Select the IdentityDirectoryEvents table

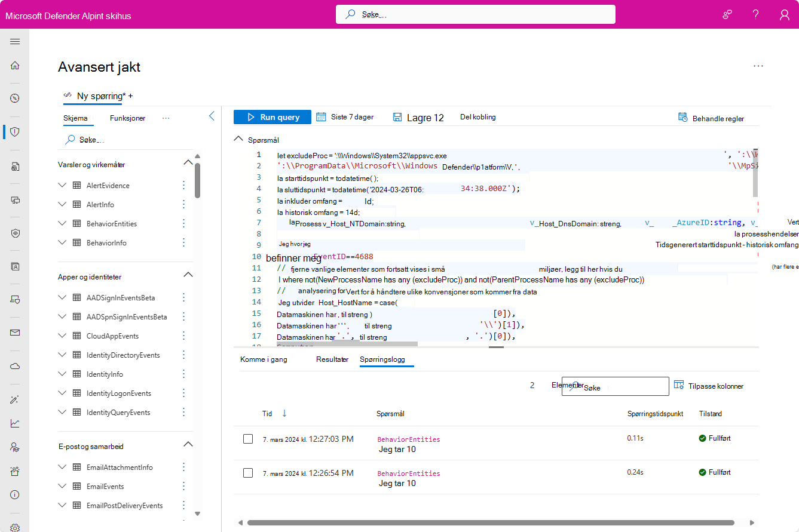(123, 355)
